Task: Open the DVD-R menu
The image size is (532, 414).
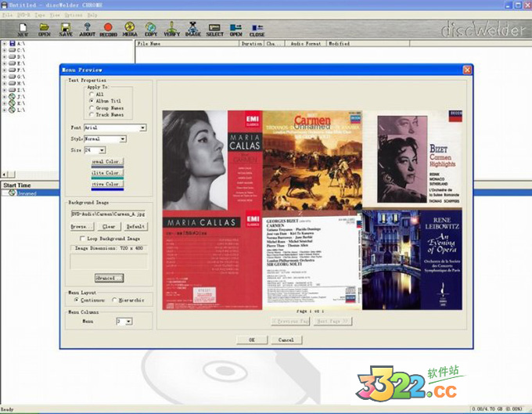Action: (27, 15)
